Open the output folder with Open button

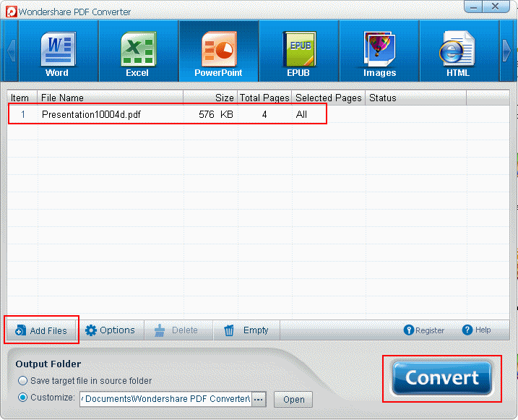pyautogui.click(x=293, y=399)
